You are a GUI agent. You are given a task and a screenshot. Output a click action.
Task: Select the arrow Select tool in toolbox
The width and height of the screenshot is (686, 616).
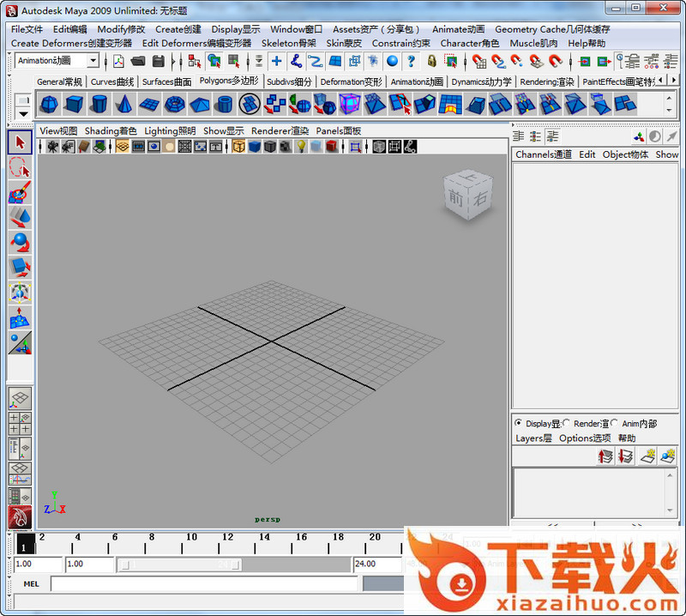click(21, 142)
